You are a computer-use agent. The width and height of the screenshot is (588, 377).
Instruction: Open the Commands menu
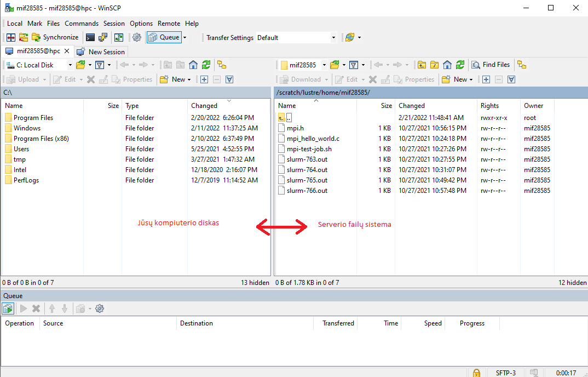pos(82,24)
